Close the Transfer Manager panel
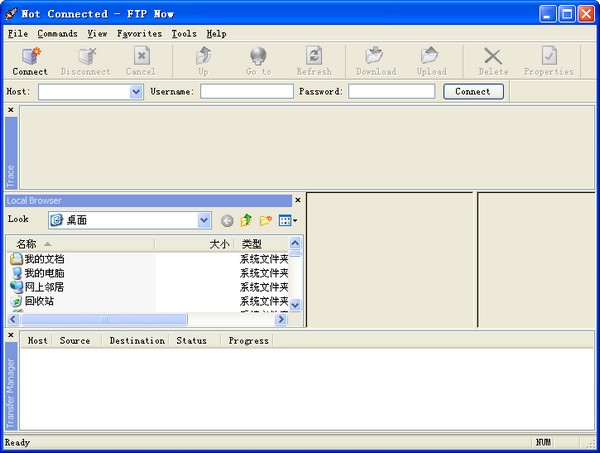This screenshot has height=453, width=600. 11,335
